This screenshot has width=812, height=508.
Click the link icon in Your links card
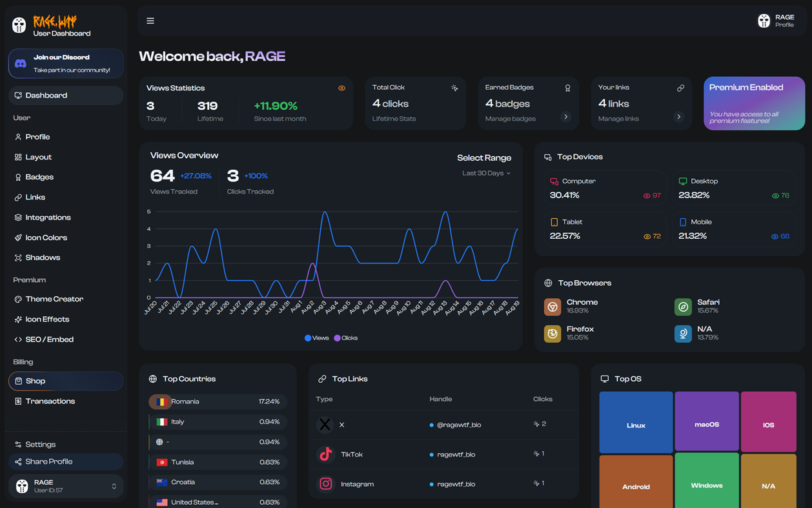680,88
